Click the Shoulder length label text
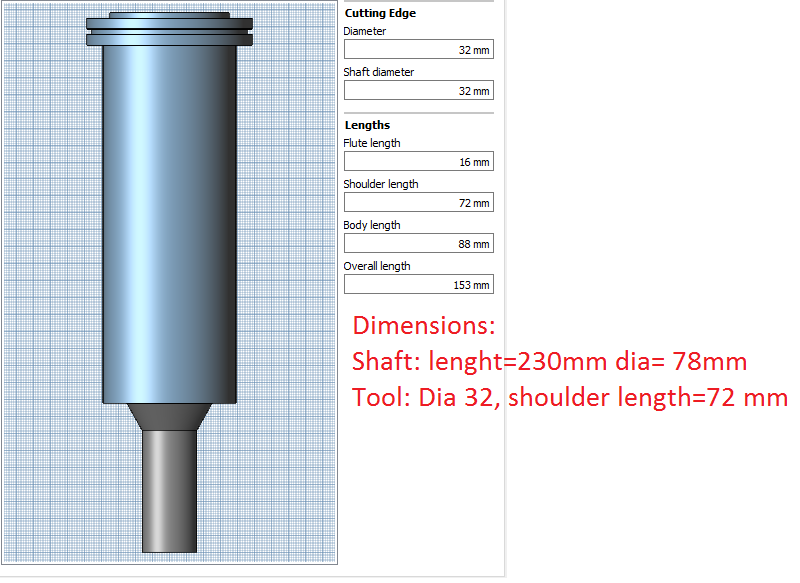Image resolution: width=800 pixels, height=583 pixels. point(381,184)
